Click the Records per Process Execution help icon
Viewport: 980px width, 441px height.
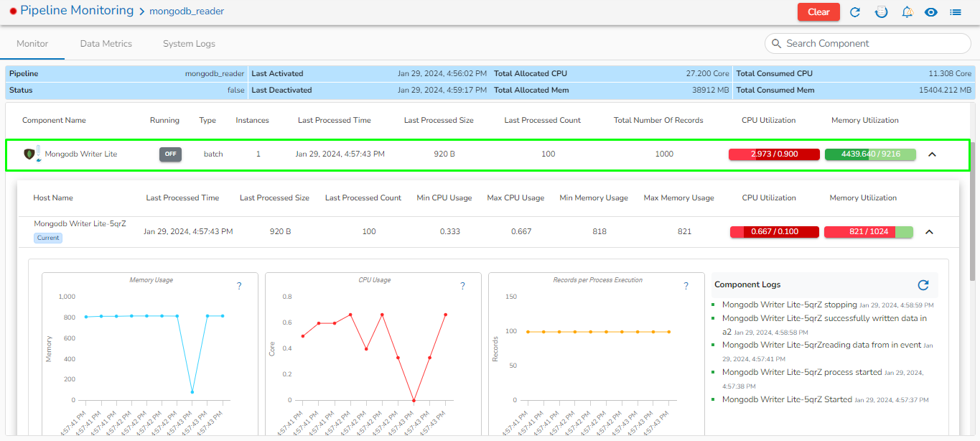(x=686, y=286)
